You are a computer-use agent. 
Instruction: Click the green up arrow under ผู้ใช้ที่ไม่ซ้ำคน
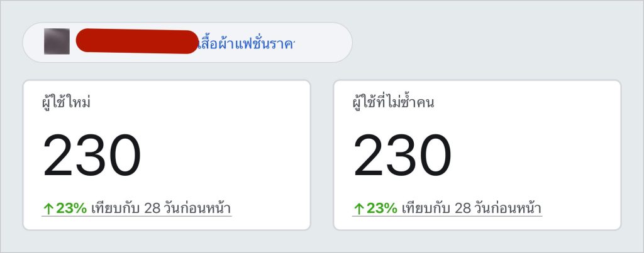pyautogui.click(x=359, y=209)
